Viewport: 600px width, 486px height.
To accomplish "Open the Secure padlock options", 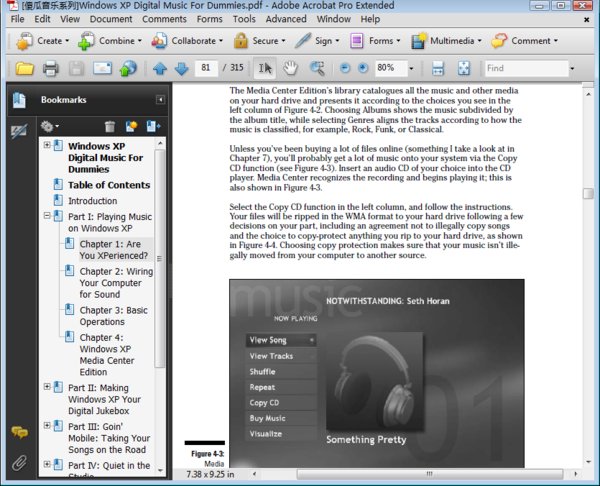I will [x=259, y=41].
